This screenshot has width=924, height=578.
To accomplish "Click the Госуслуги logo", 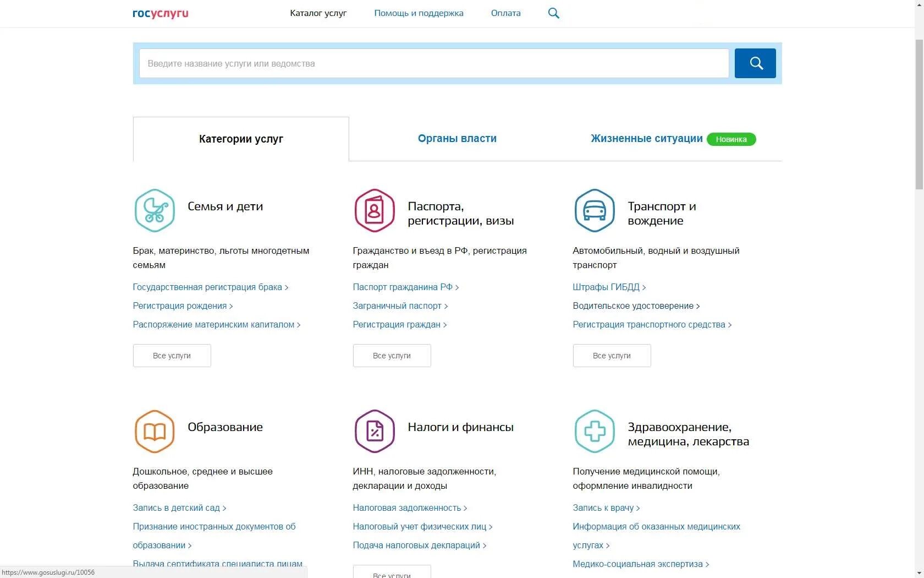I will tap(160, 14).
